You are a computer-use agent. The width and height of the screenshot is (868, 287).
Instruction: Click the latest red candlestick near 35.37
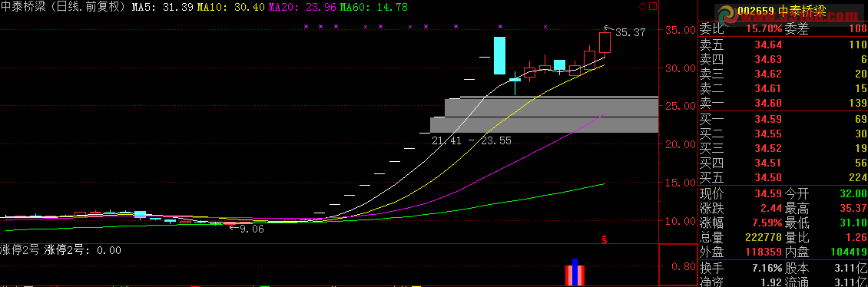click(x=605, y=41)
